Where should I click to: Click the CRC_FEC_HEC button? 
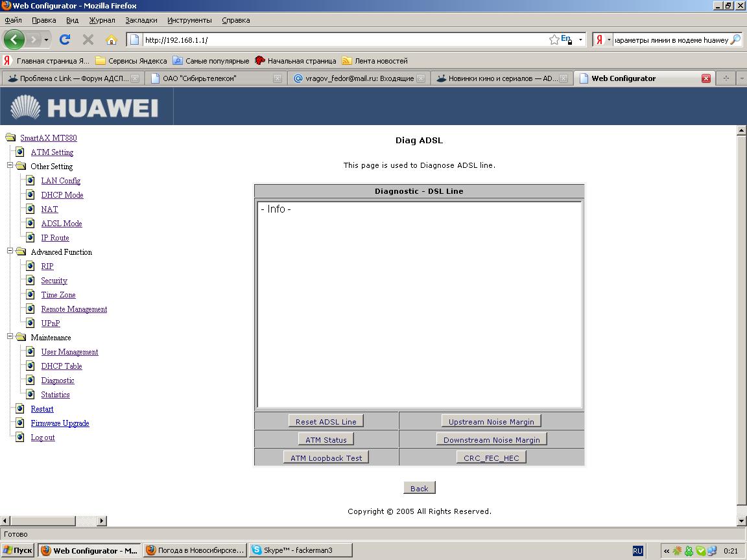(x=491, y=458)
